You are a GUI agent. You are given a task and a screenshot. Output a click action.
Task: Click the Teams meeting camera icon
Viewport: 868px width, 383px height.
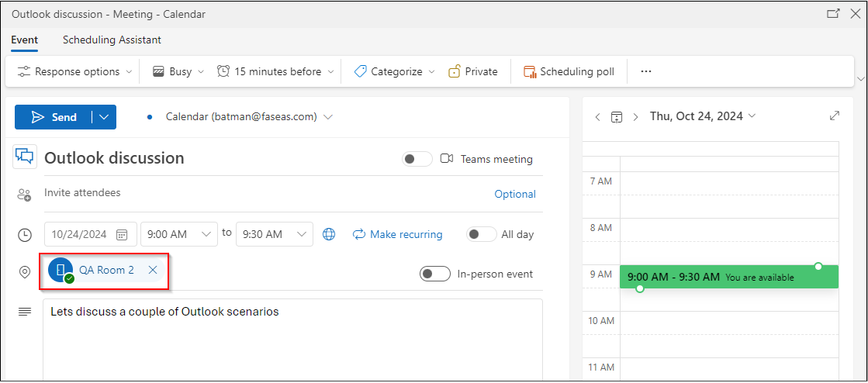click(x=447, y=159)
